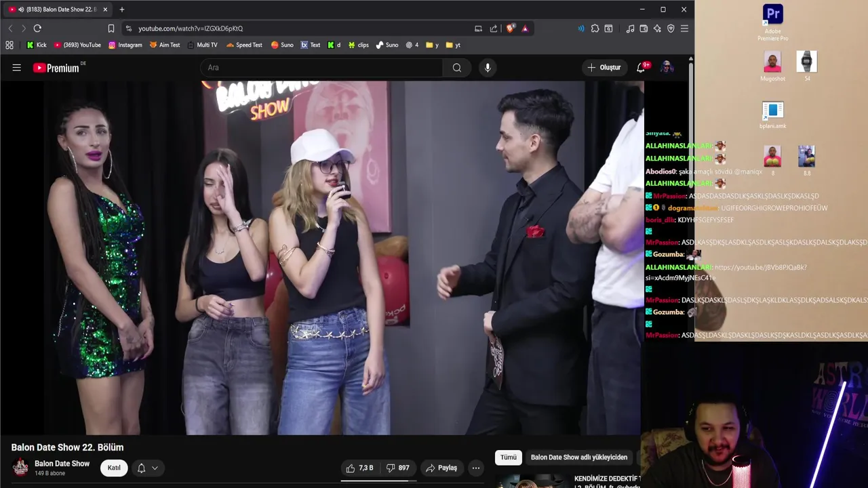Click the video title Balon Date Show 22. Bölüm
The image size is (868, 488).
67,447
